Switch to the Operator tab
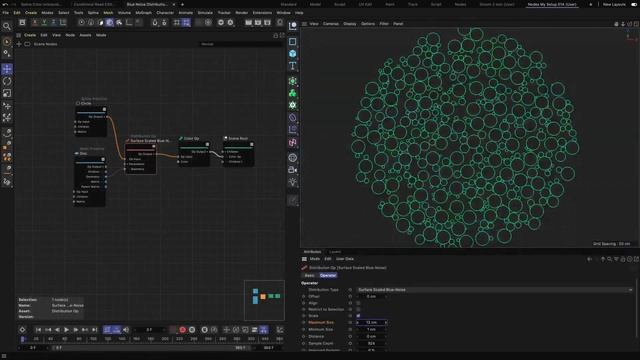640x360 pixels. point(328,276)
